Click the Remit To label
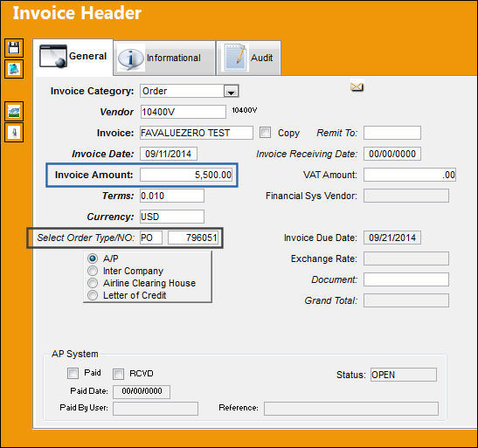 (336, 133)
